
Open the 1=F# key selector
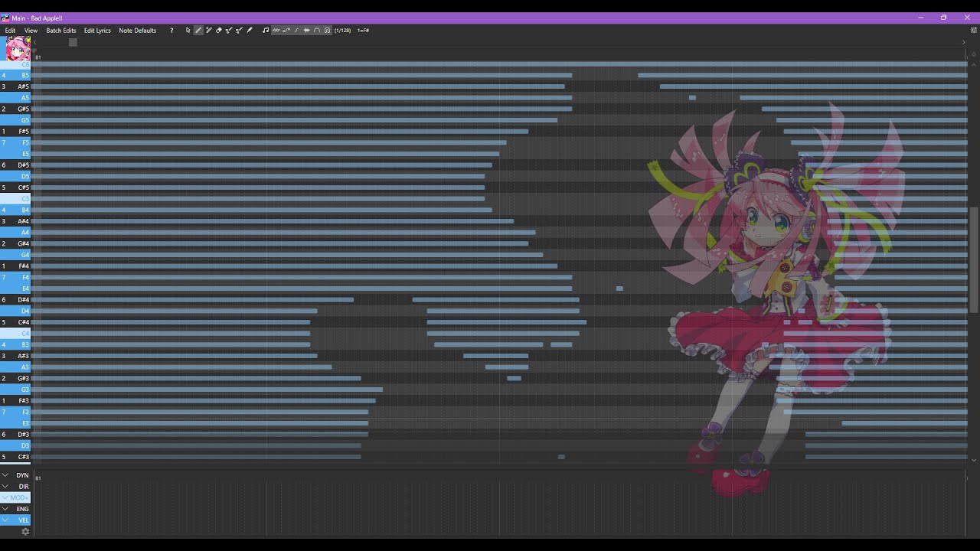tap(363, 31)
